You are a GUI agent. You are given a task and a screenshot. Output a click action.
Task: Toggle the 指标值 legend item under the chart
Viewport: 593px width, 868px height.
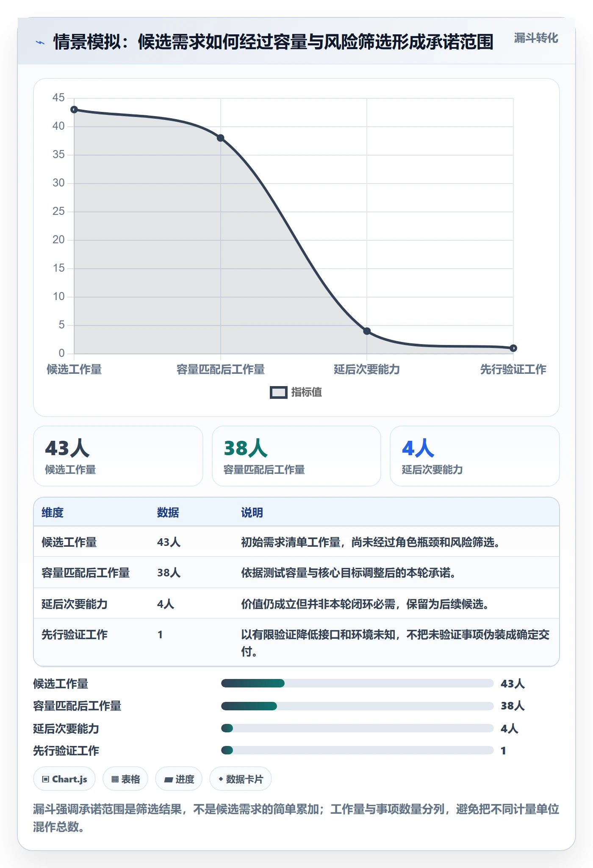tap(296, 392)
